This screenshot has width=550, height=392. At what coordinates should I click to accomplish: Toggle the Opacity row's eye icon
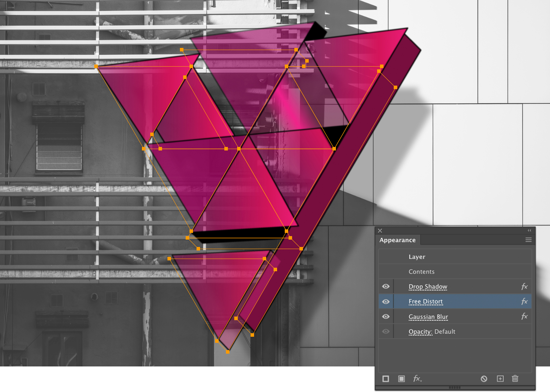coord(386,331)
